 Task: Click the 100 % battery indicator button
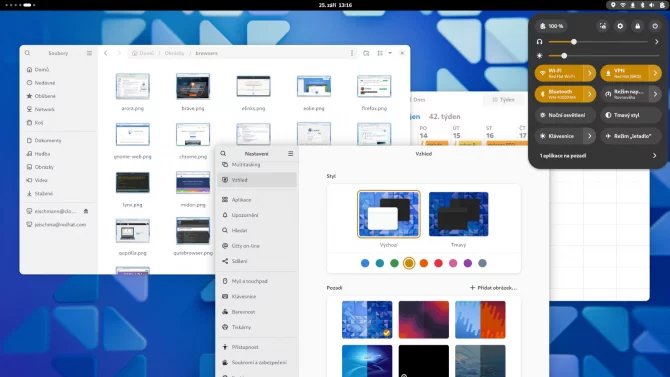552,26
